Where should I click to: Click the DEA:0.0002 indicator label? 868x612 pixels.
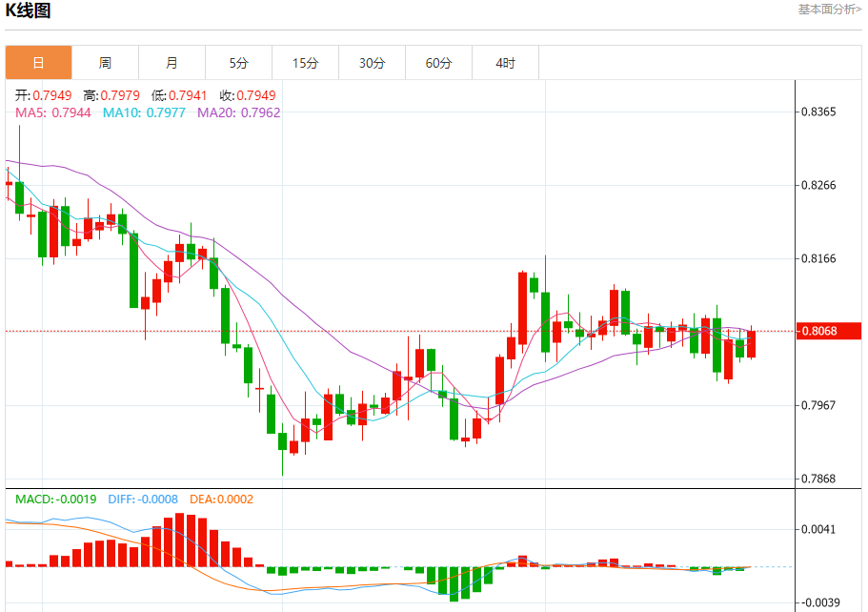(221, 499)
